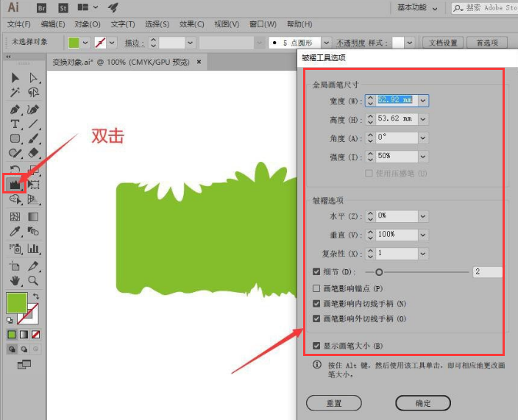Choose the Type tool
This screenshot has width=518, height=420.
point(15,124)
